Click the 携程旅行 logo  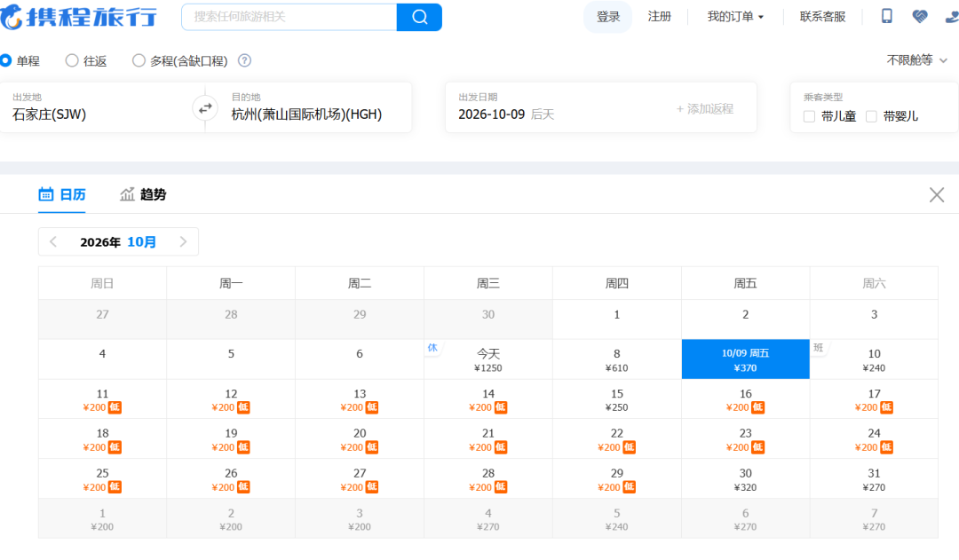(78, 17)
